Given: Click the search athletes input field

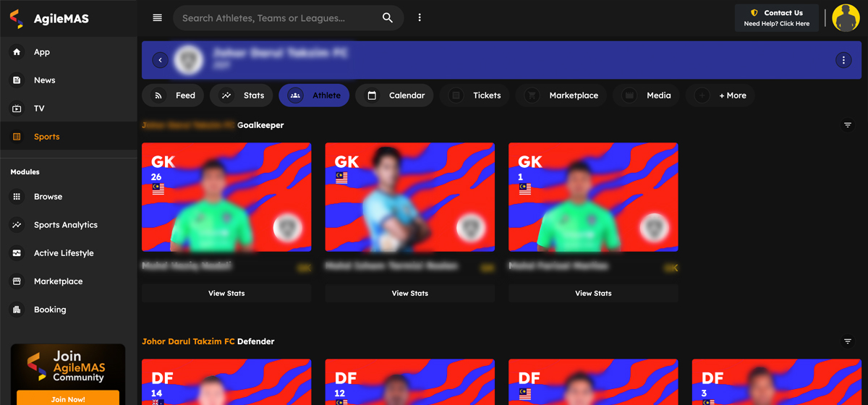Looking at the screenshot, I should coord(278,18).
